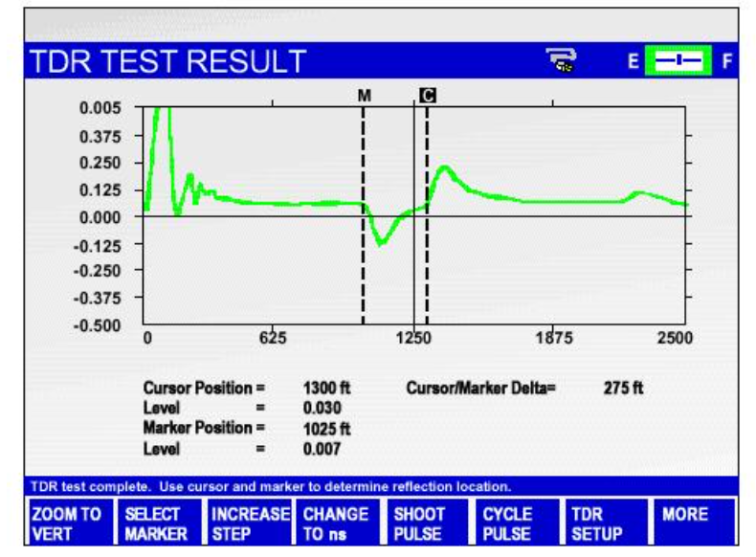Image resolution: width=756 pixels, height=557 pixels.
Task: Show more softkeys with MORE
Action: click(684, 515)
